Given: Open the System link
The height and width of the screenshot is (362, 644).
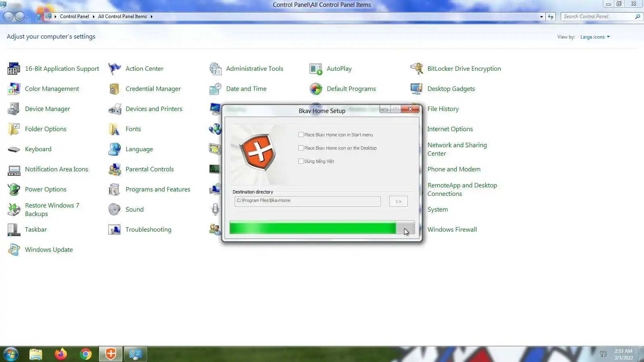Looking at the screenshot, I should click(x=438, y=210).
